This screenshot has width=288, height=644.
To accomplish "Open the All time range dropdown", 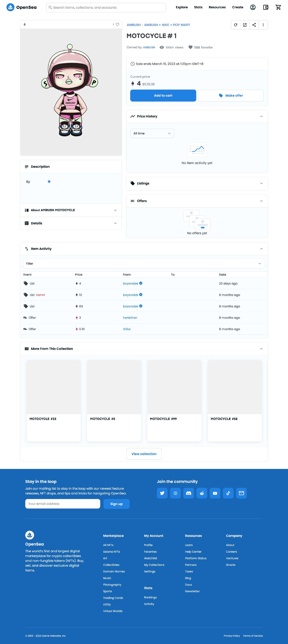I will click(152, 133).
